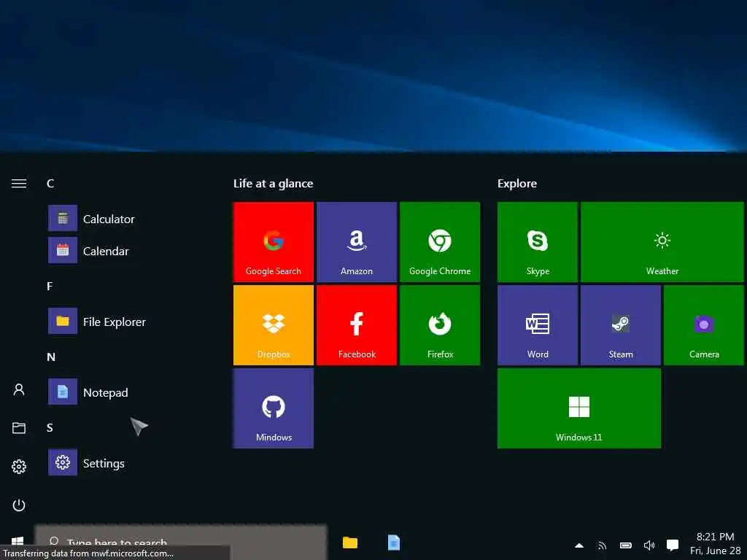The image size is (747, 560).
Task: Open the Firefox tile
Action: tap(440, 325)
